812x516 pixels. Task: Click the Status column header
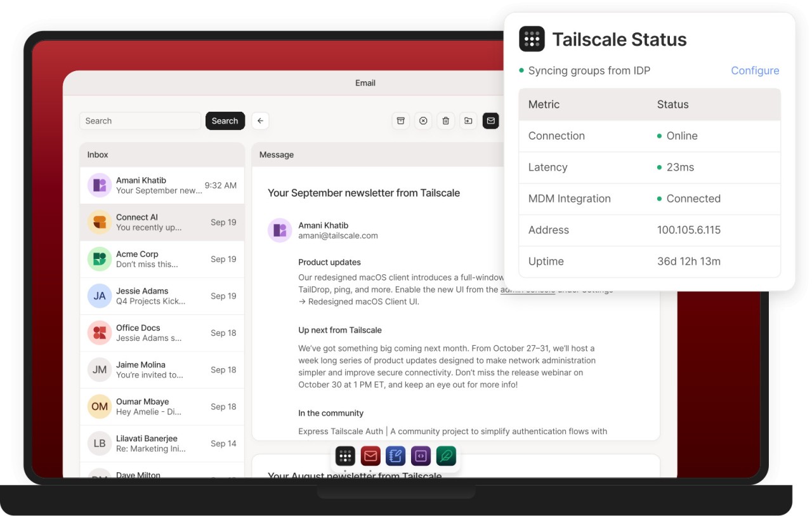[x=673, y=105]
